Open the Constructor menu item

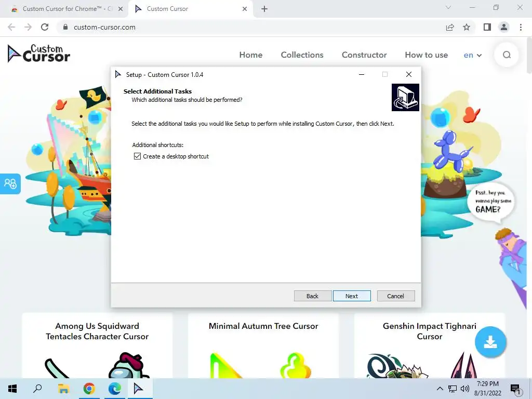(x=364, y=55)
